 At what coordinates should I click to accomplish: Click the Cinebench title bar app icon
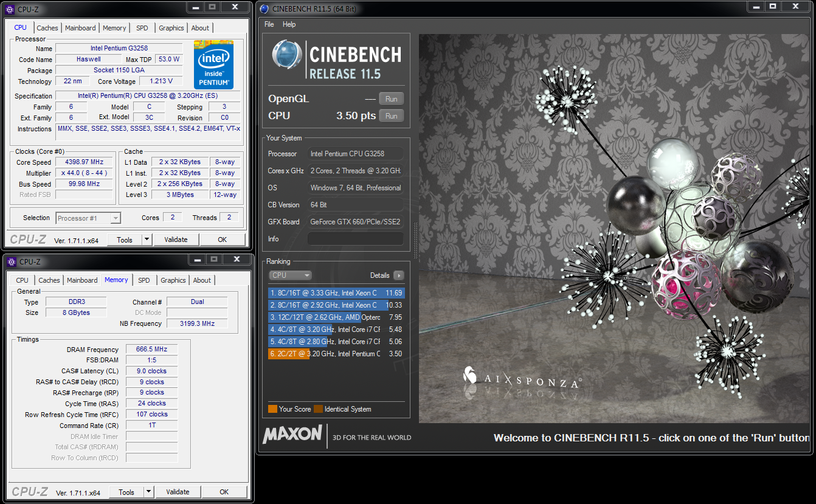coord(265,9)
